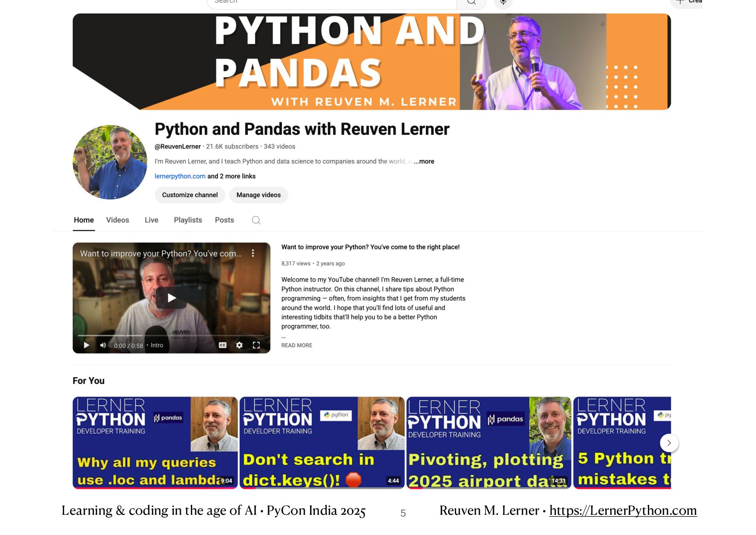The width and height of the screenshot is (756, 535).
Task: Click the '8,317 views' text
Action: click(296, 264)
